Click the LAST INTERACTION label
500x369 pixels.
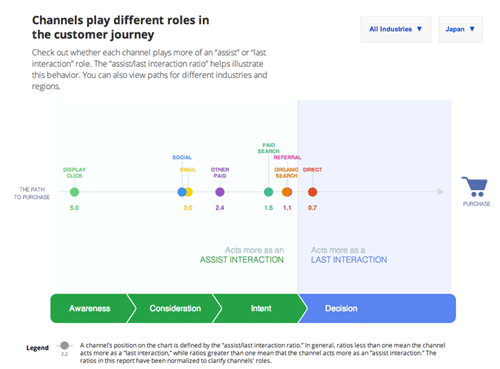(349, 260)
